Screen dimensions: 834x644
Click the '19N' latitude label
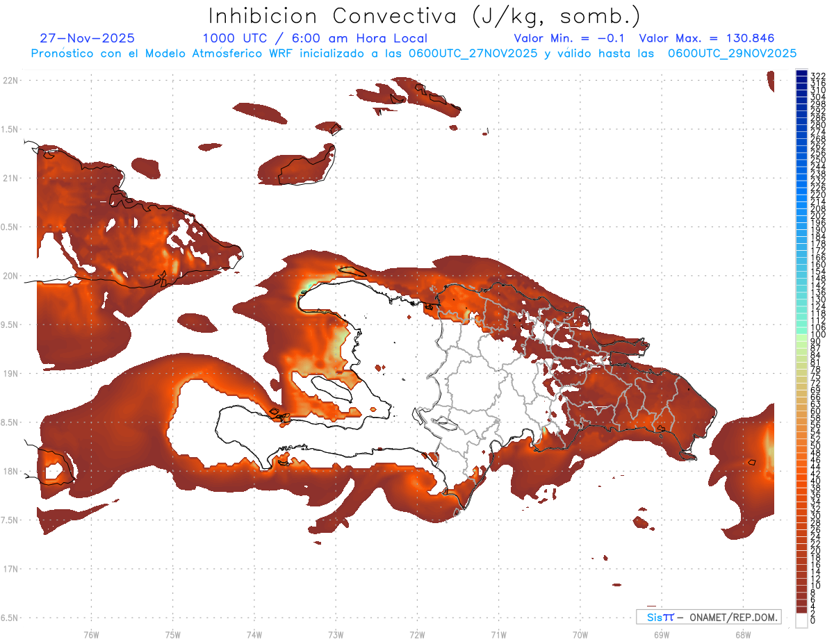[10, 373]
